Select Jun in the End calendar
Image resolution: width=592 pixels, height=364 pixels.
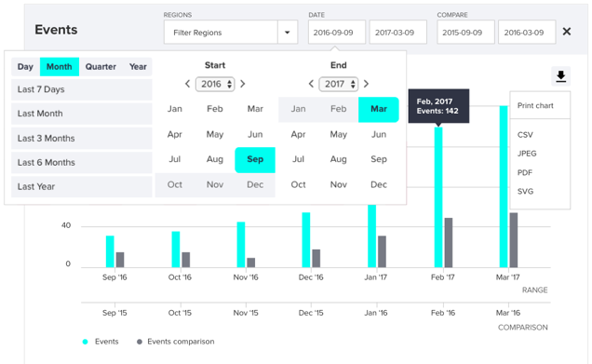[x=379, y=134]
